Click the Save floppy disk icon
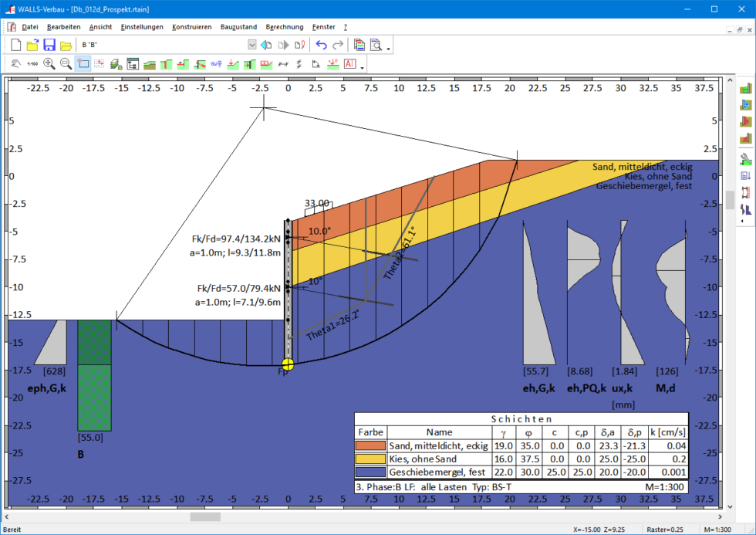This screenshot has width=756, height=535. pos(49,46)
